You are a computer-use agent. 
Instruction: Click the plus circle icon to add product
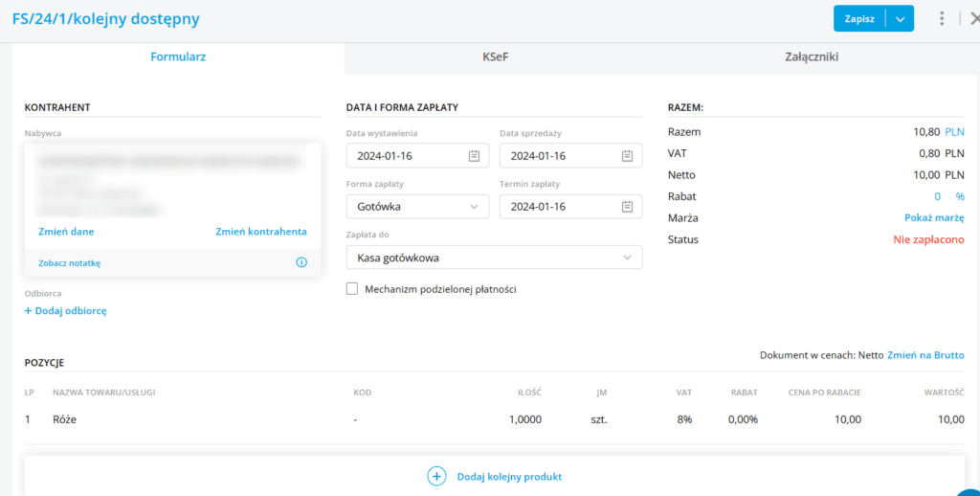(x=436, y=477)
